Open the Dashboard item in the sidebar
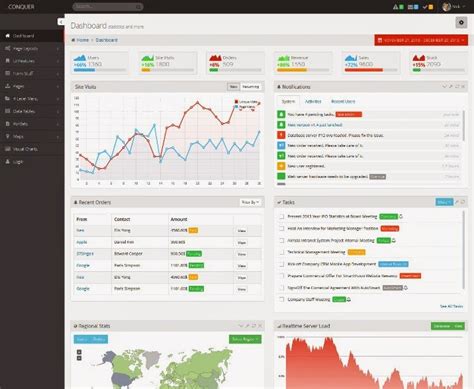This screenshot has width=474, height=389. click(32, 36)
